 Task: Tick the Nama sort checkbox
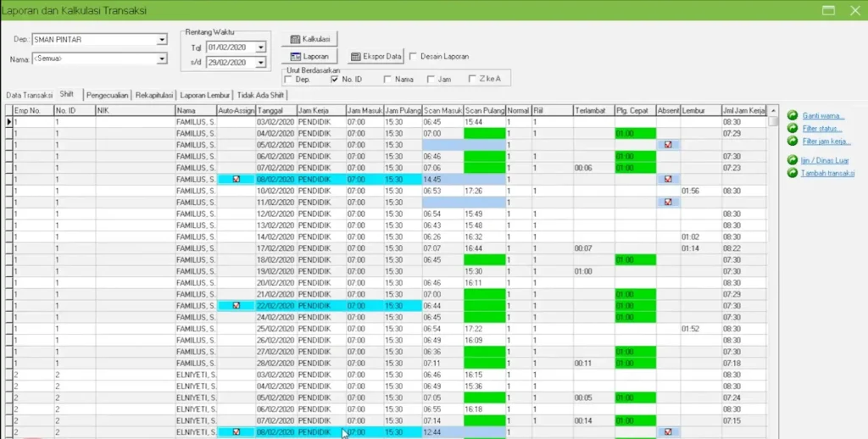point(387,79)
